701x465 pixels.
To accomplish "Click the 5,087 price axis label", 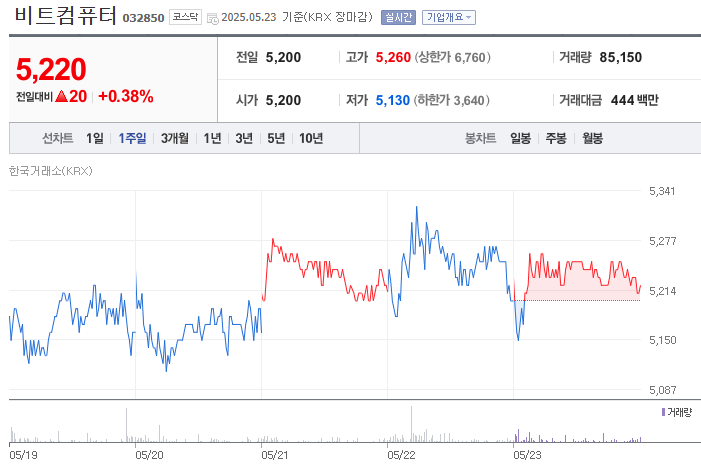I will click(x=663, y=390).
